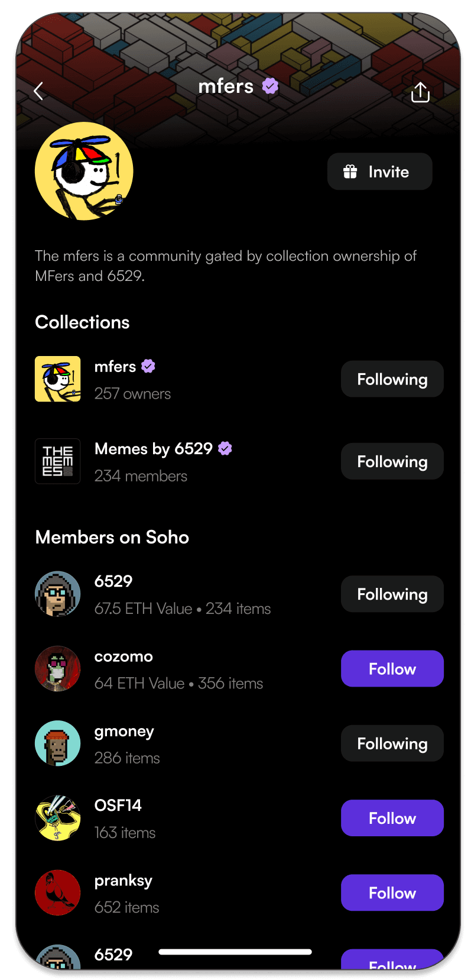
Task: Follow OSF14
Action: click(x=392, y=818)
